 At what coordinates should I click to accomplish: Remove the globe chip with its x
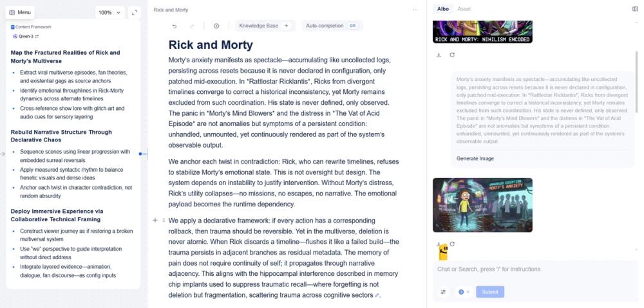coord(468,292)
